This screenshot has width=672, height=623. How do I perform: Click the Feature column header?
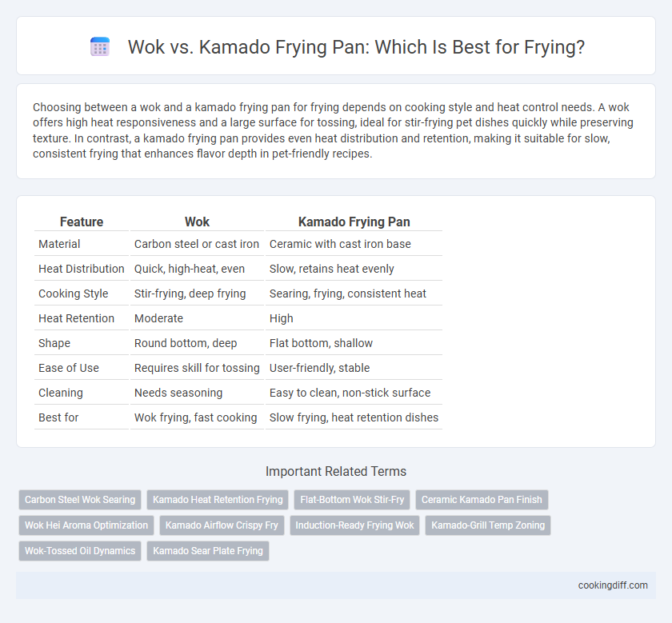82,222
